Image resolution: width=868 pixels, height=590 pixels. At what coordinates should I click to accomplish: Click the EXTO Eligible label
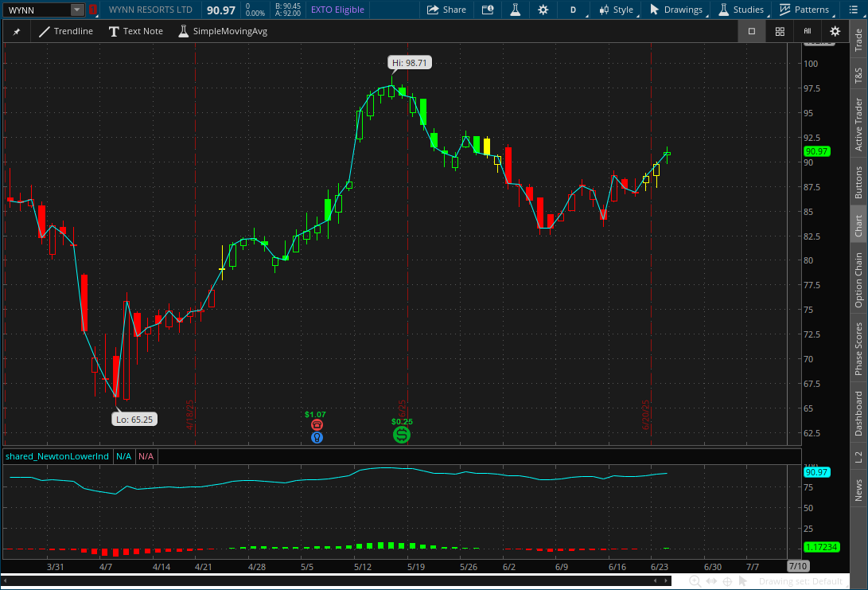pyautogui.click(x=337, y=10)
